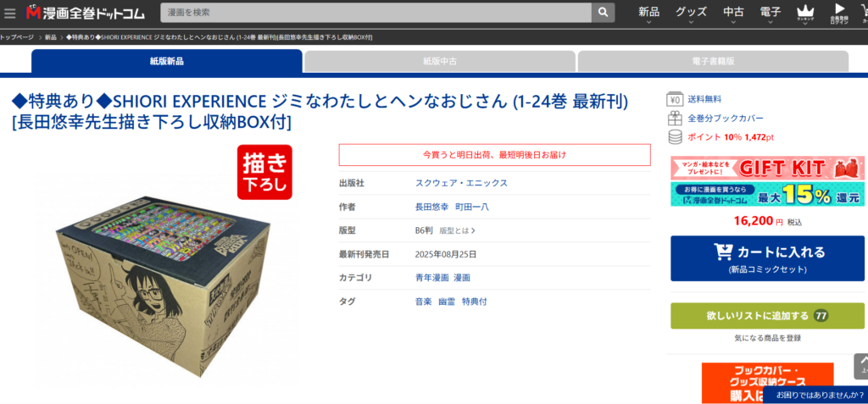Click the product title heading
868x404 pixels.
coord(320,113)
